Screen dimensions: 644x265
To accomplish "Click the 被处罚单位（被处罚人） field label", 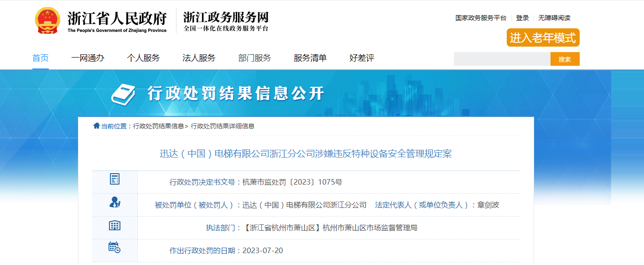I will (x=195, y=205).
